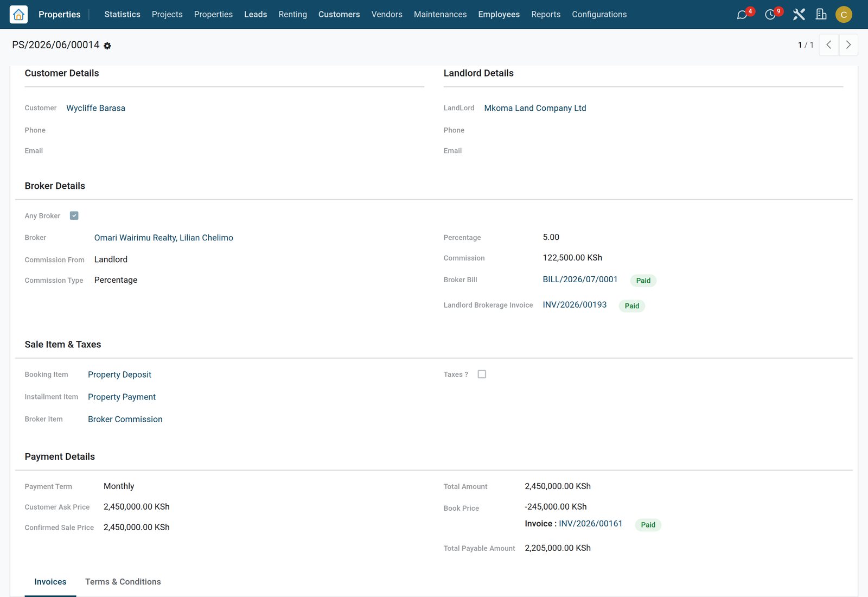Click the company building icon

point(821,15)
